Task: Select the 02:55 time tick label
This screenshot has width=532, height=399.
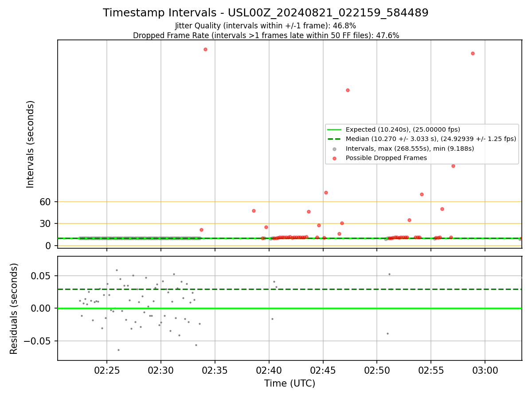Action: pos(431,370)
